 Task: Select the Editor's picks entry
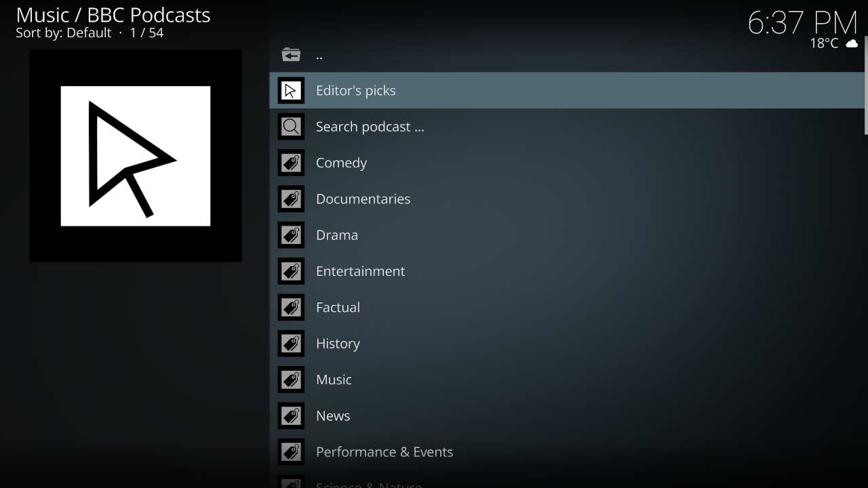(x=355, y=91)
